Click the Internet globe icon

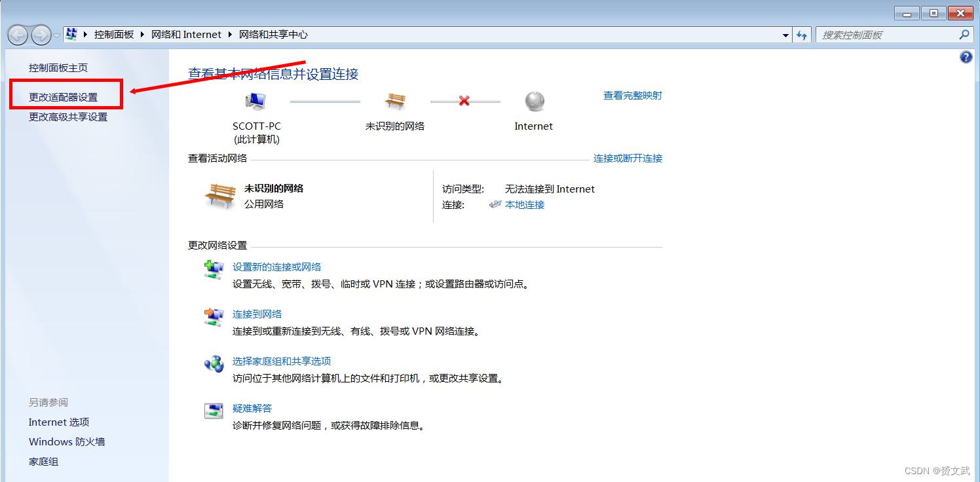coord(535,102)
